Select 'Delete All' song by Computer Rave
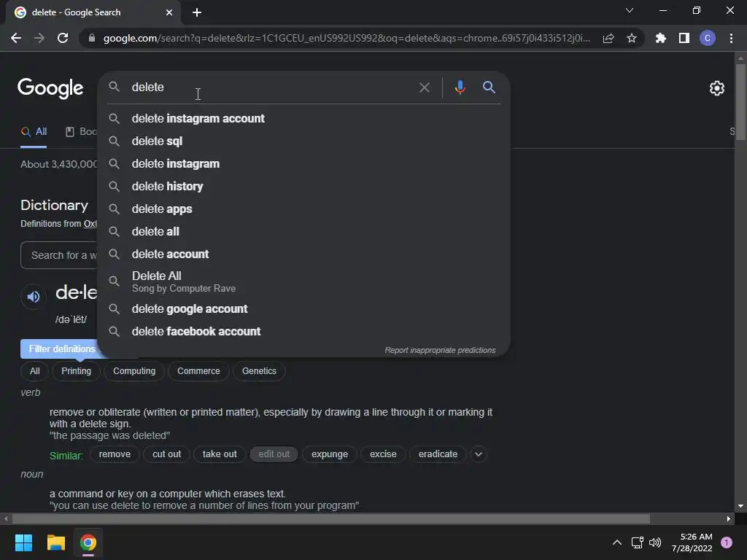The width and height of the screenshot is (747, 560). (303, 281)
